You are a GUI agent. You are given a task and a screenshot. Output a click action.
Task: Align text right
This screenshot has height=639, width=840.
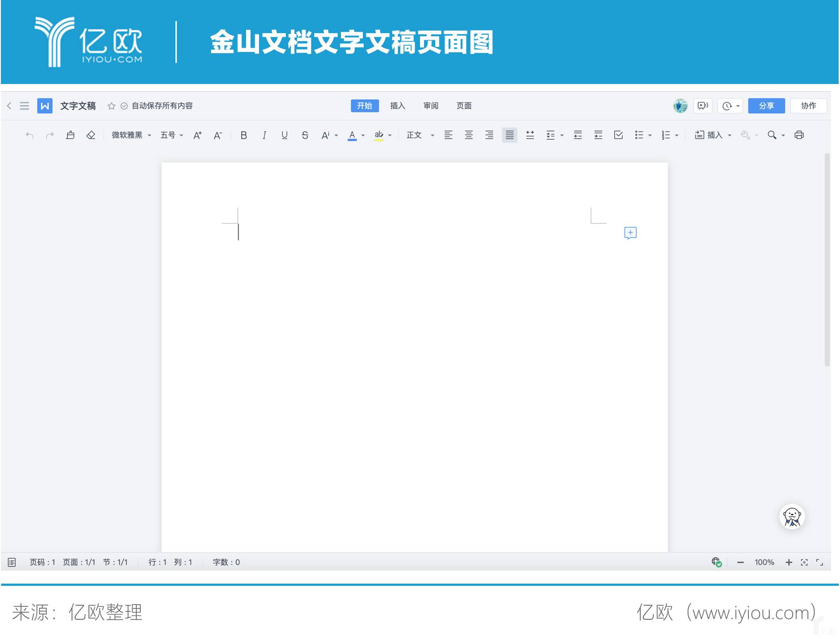(489, 135)
